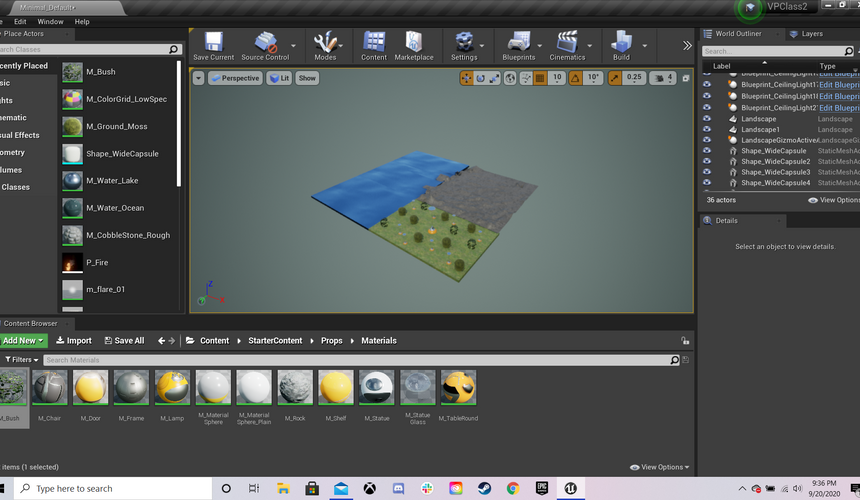
Task: Open the Lit view mode dropdown
Action: pos(279,78)
